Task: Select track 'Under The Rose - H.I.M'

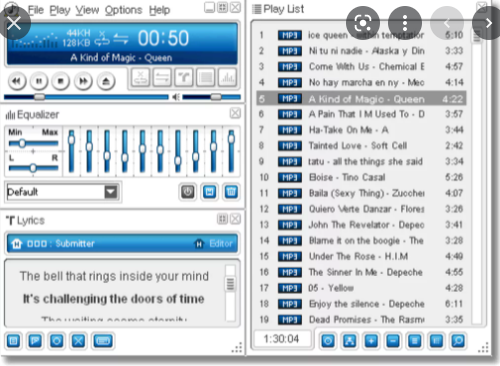Action: tap(361, 256)
